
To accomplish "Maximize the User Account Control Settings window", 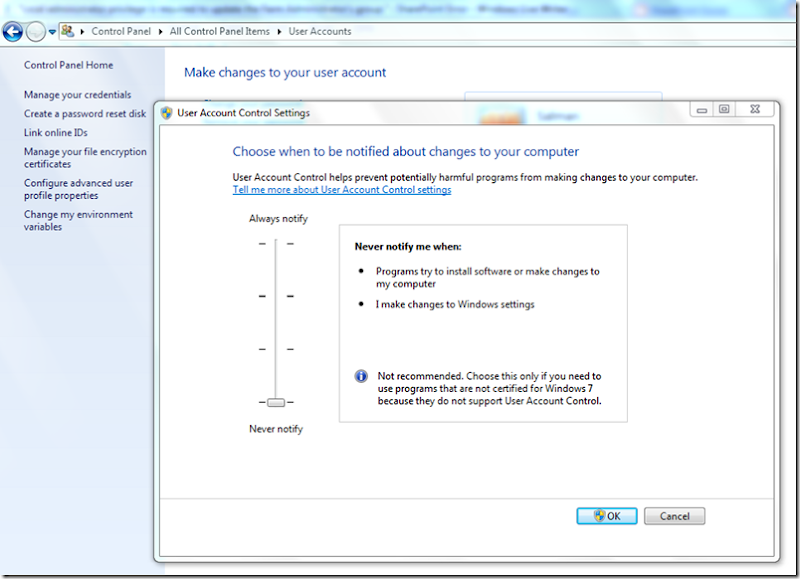I will click(x=723, y=109).
